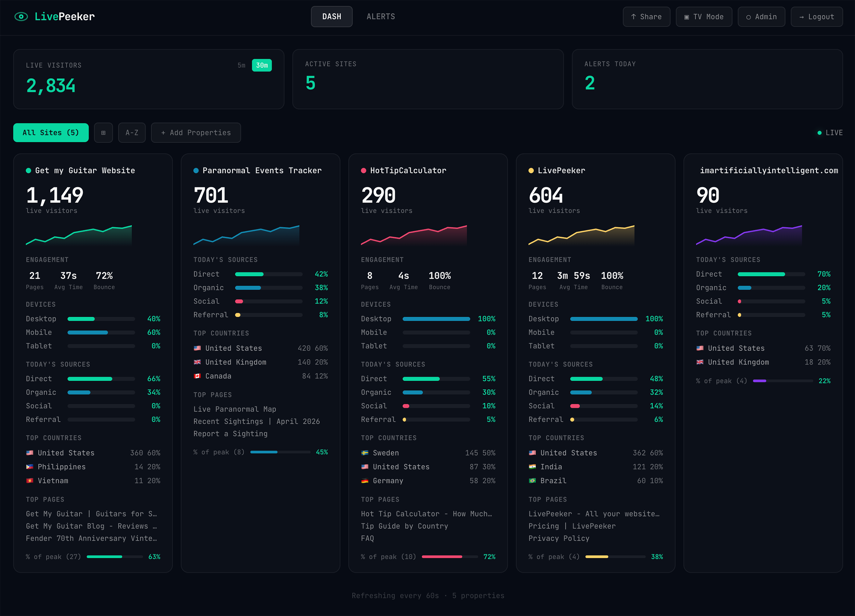The image size is (855, 616).
Task: Click the India flag icon
Action: 532,467
